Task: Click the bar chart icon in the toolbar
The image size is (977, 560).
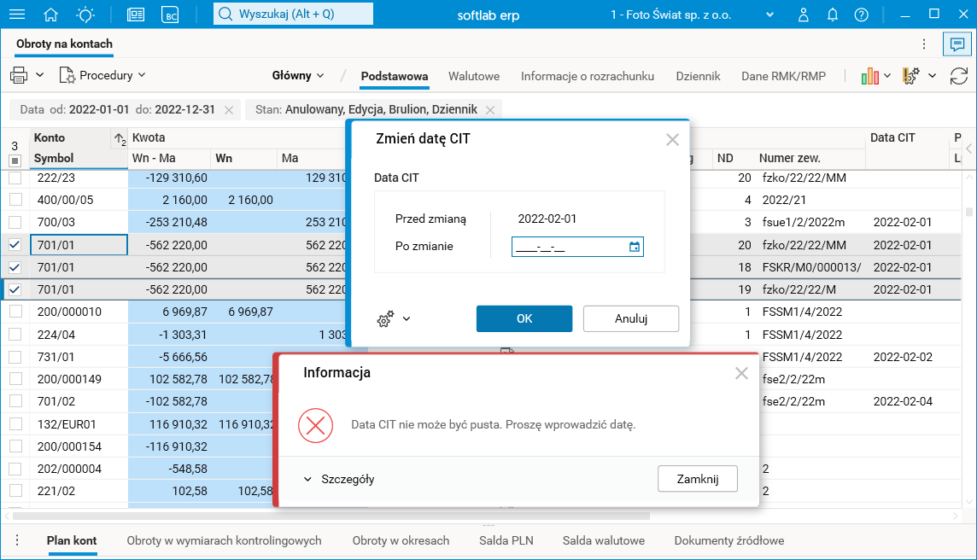Action: click(870, 76)
